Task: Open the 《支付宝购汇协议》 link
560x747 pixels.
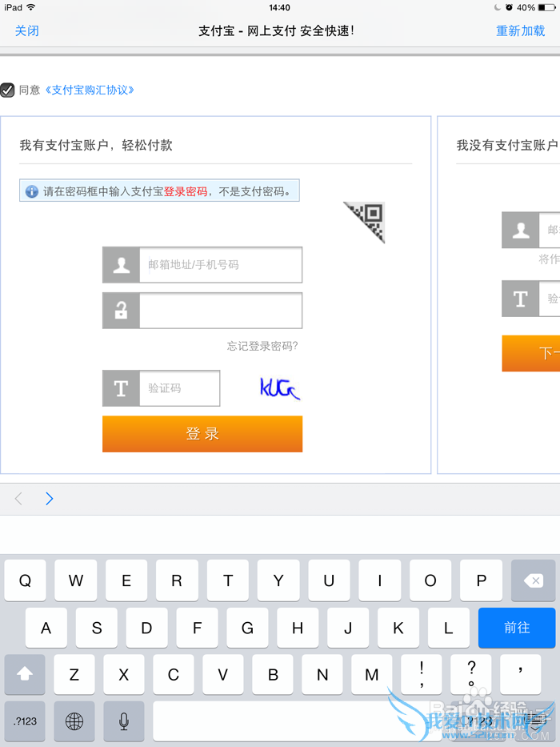Action: tap(90, 90)
